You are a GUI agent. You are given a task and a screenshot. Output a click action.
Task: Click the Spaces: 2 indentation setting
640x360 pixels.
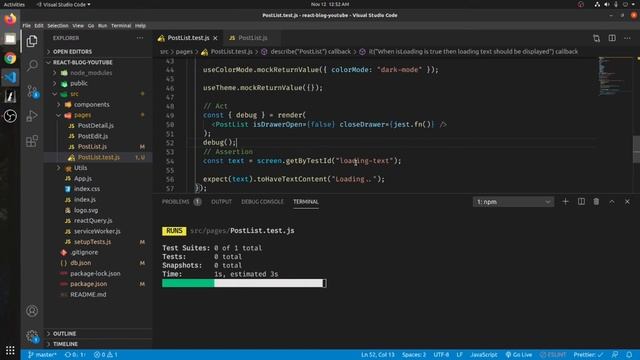pyautogui.click(x=414, y=355)
